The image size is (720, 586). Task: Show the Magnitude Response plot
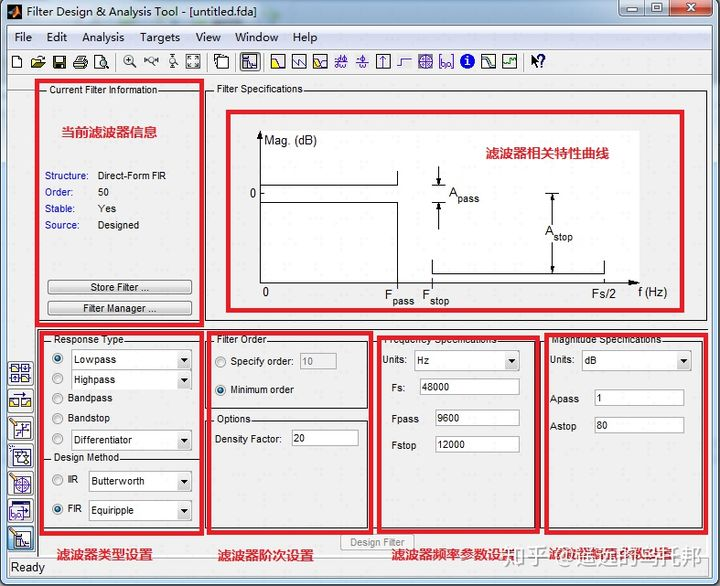point(278,62)
